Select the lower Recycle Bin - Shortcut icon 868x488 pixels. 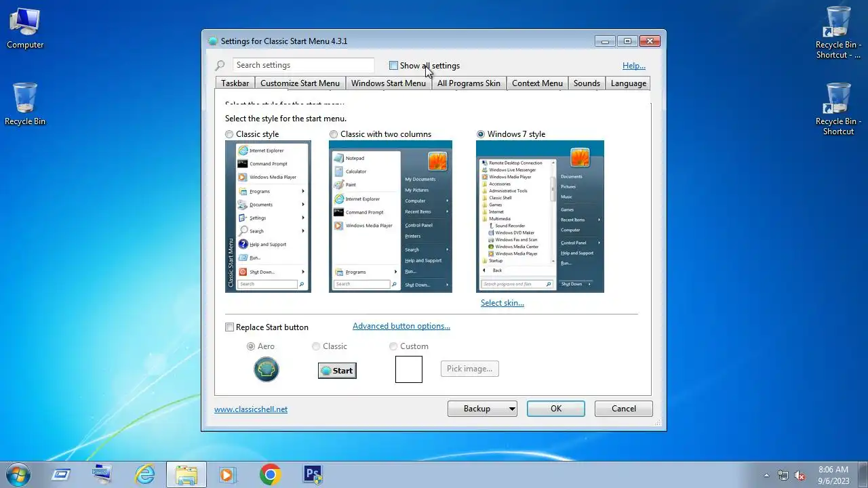838,108
